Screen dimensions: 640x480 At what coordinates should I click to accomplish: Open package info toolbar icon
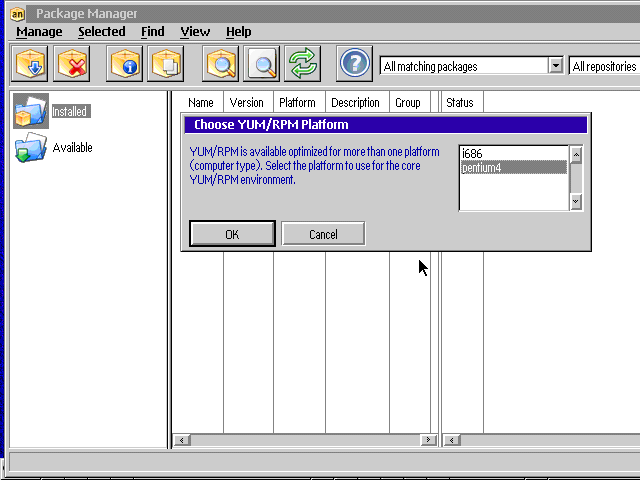click(124, 64)
